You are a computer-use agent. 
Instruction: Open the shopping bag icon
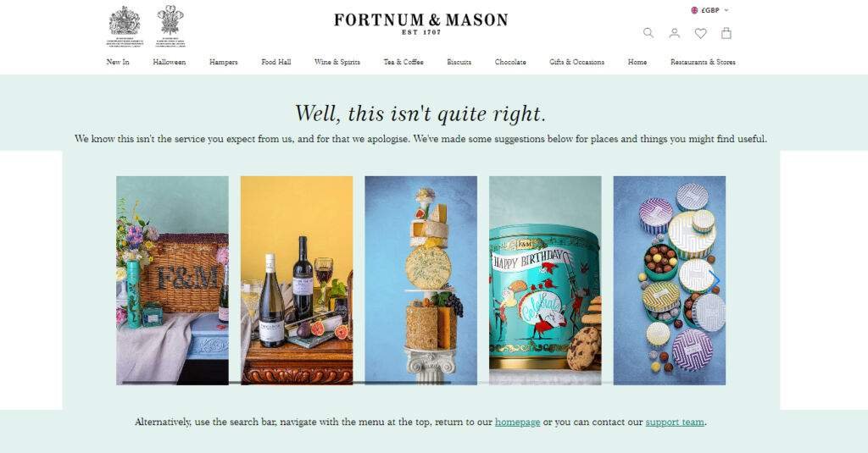(726, 33)
